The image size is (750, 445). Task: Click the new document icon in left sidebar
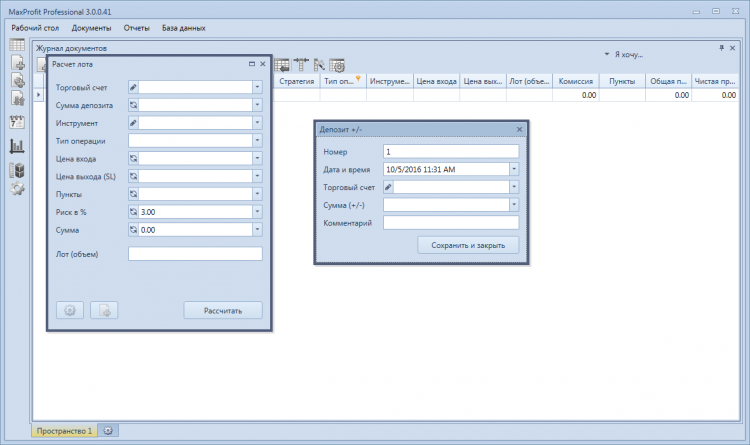(x=18, y=63)
